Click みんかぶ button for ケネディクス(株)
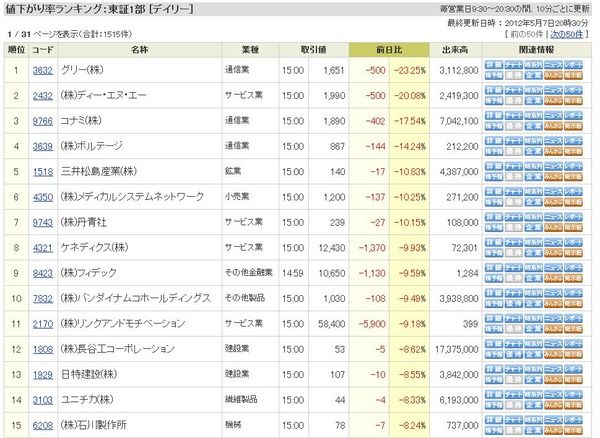This screenshot has height=438, width=600. pos(553,253)
